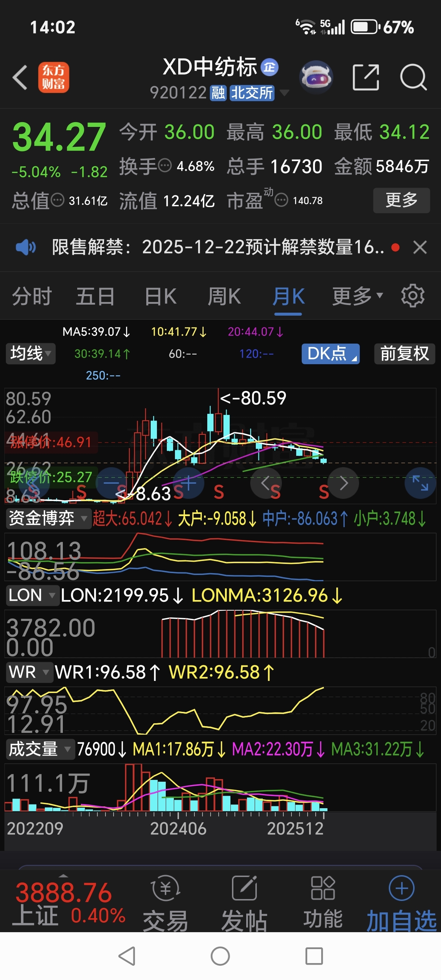
Task: Tap the 30:39.14 MA label
Action: pos(102,354)
